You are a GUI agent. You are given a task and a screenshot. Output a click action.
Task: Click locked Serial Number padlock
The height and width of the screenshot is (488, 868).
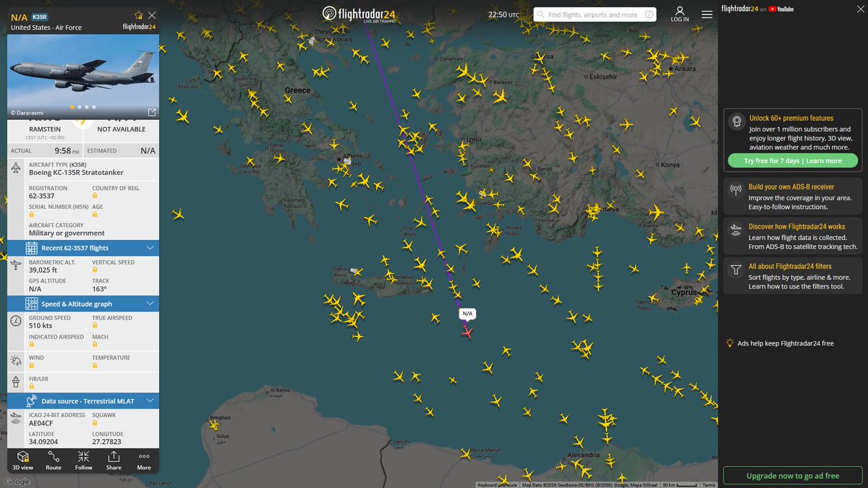[x=32, y=215]
